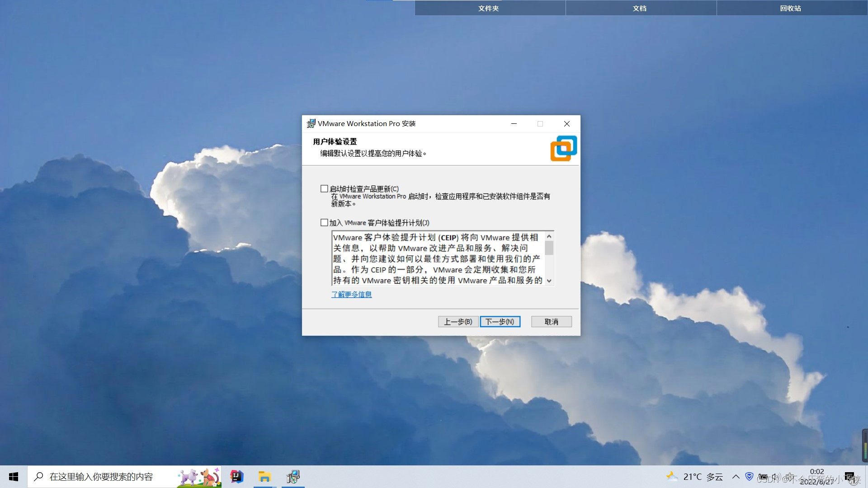
Task: Click the installer icon in the dialog title bar
Action: (311, 123)
